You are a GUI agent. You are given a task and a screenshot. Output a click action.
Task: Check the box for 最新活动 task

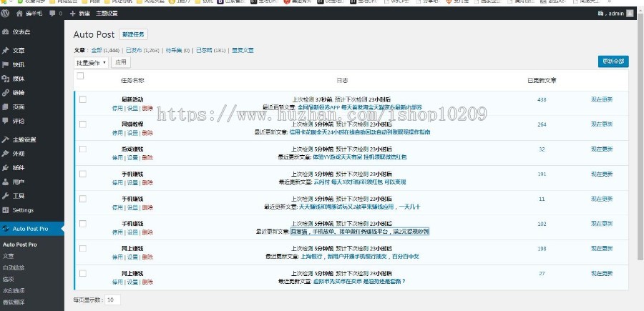coord(83,99)
